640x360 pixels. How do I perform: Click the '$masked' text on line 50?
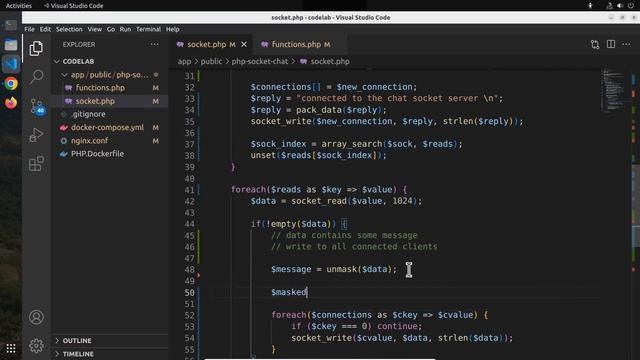[289, 292]
